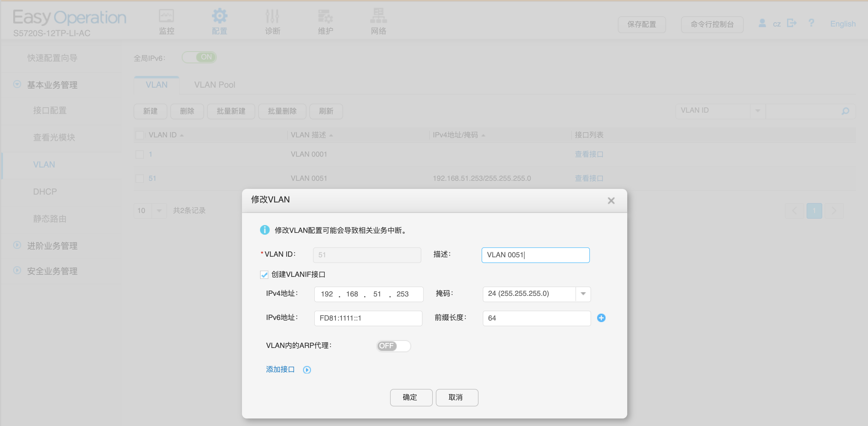
Task: Focus the 前缀长度 prefix length field
Action: tap(536, 318)
